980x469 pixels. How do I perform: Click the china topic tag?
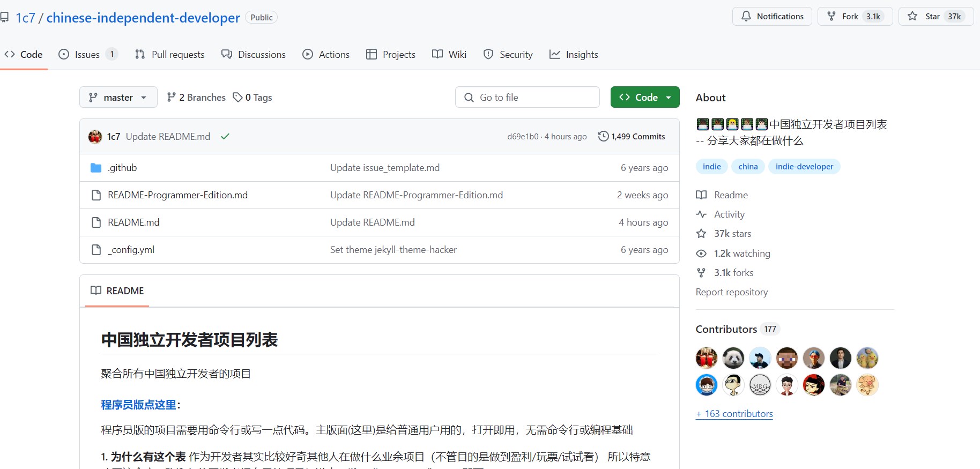pyautogui.click(x=748, y=167)
